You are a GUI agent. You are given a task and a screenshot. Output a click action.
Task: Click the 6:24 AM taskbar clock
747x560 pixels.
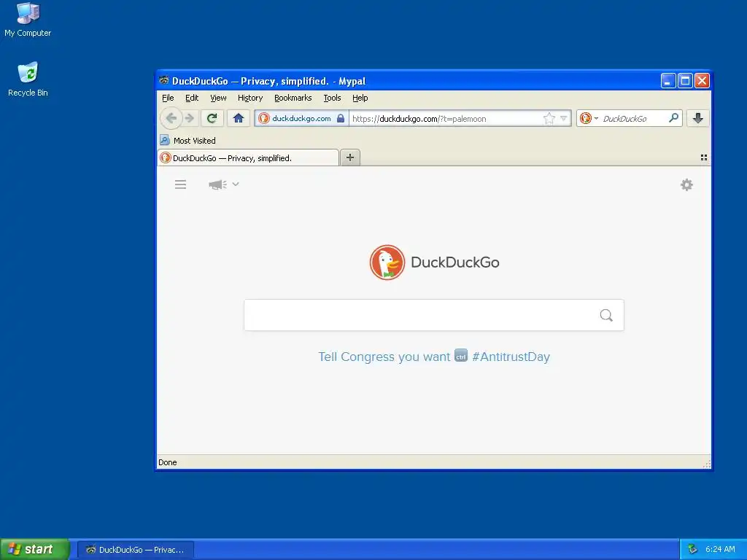[720, 550]
